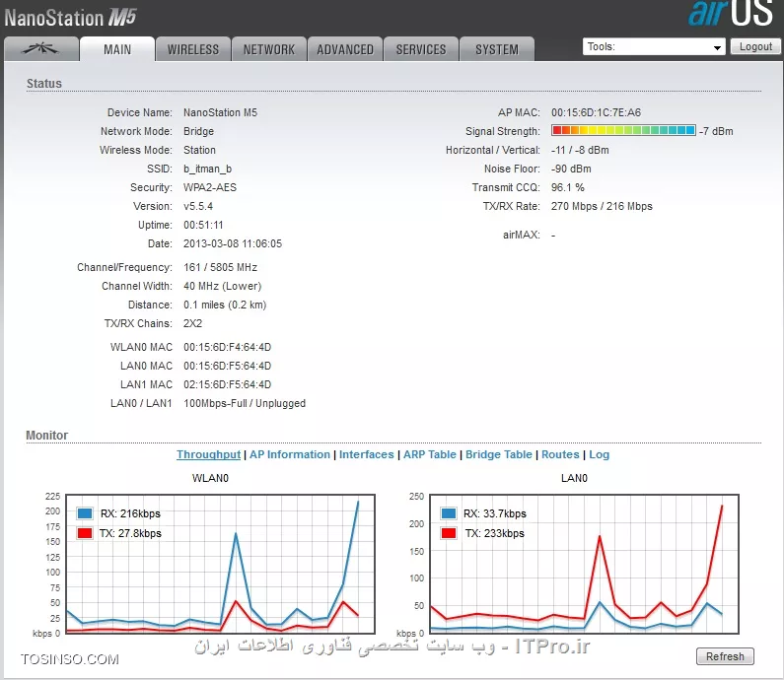Screen dimensions: 784x680
Task: Click the Status section heading
Action: pyautogui.click(x=44, y=84)
